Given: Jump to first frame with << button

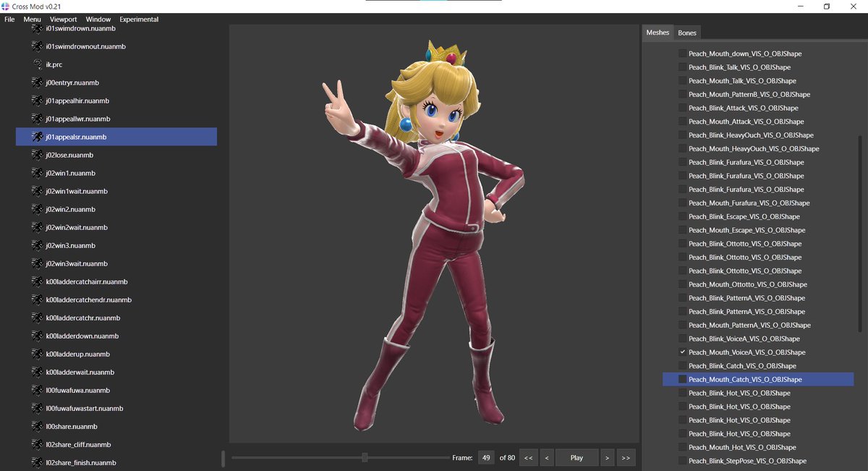Looking at the screenshot, I should click(528, 457).
